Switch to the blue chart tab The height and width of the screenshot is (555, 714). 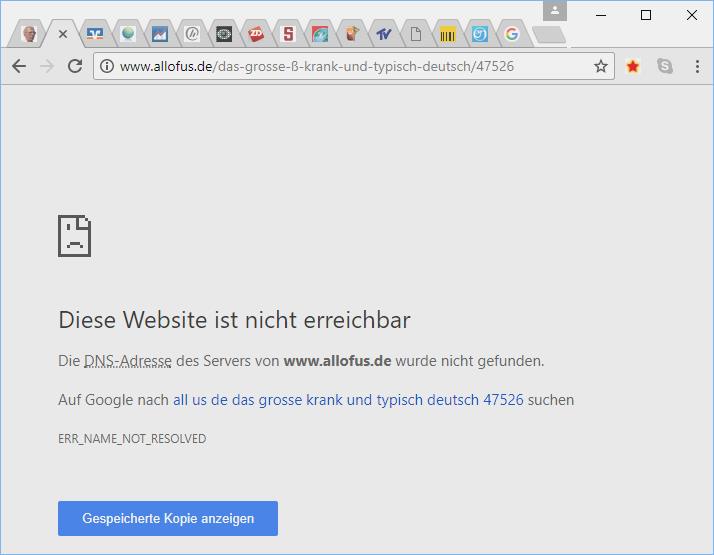(160, 34)
